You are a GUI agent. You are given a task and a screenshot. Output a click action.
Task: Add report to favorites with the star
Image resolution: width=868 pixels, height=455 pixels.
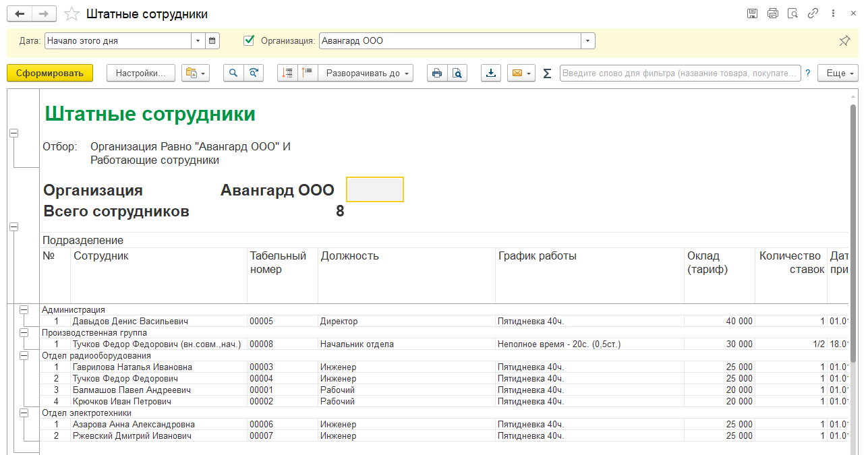(71, 14)
